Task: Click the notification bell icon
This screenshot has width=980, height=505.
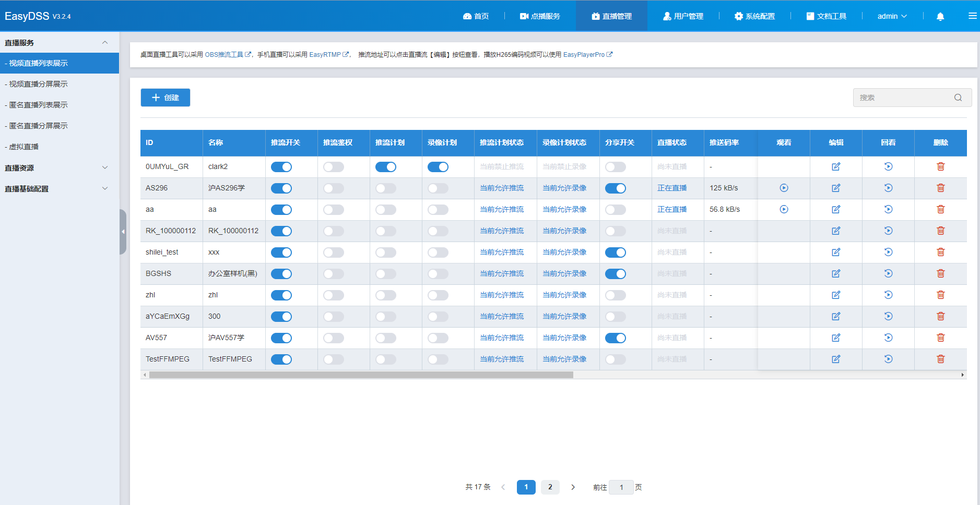Action: [x=940, y=16]
